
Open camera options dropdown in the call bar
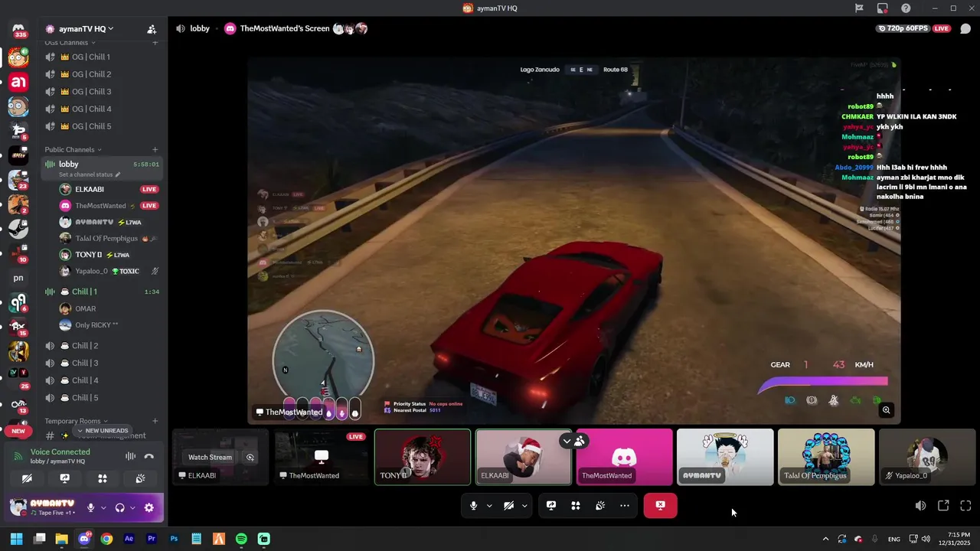click(x=524, y=506)
